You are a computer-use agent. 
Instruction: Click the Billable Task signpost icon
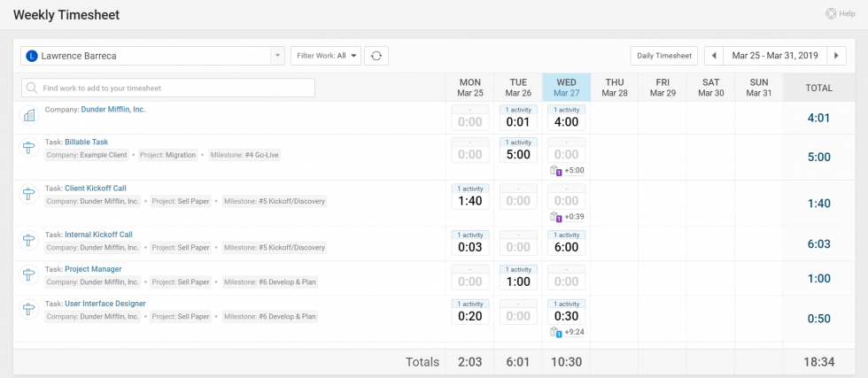pos(28,148)
